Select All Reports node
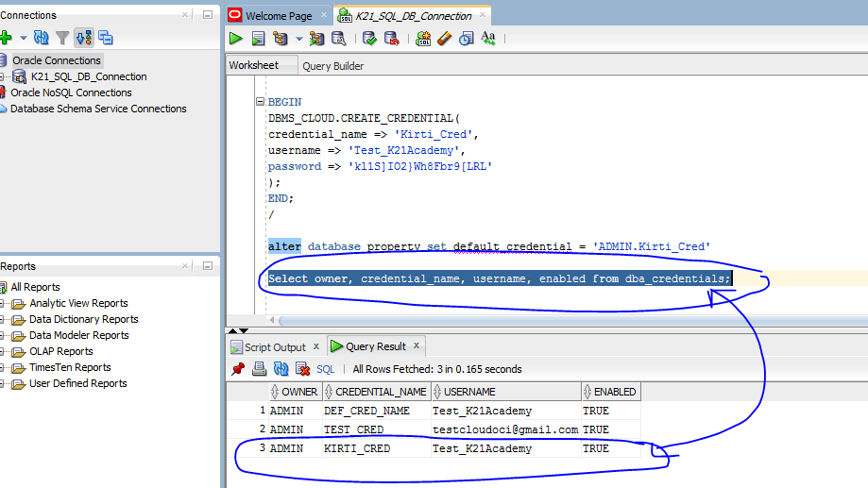Screen dimensions: 868x488 pos(35,287)
